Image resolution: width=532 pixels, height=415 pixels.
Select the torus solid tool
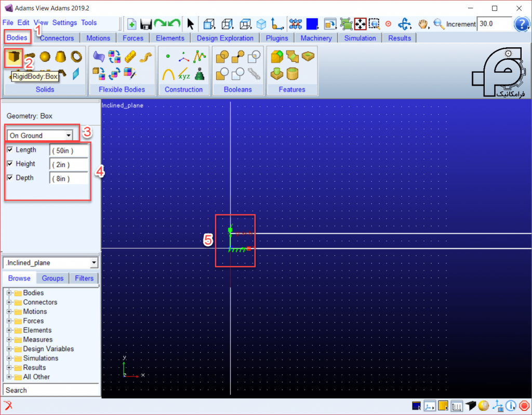coord(76,57)
